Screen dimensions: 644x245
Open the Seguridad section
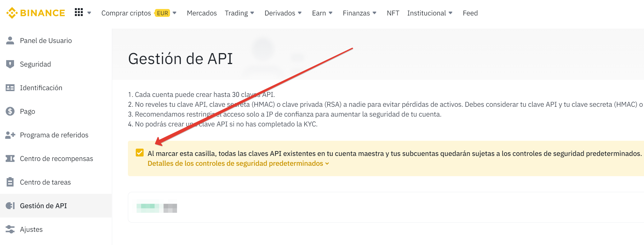[35, 64]
